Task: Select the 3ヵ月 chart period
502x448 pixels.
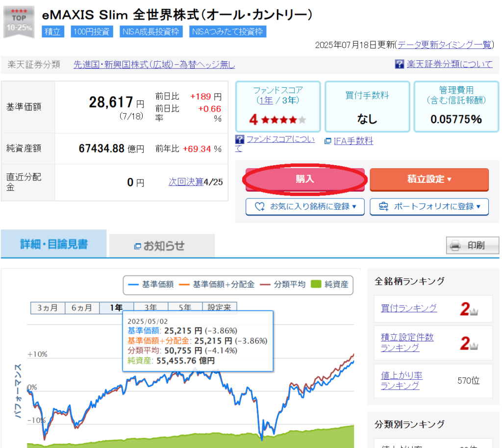Action: point(48,308)
